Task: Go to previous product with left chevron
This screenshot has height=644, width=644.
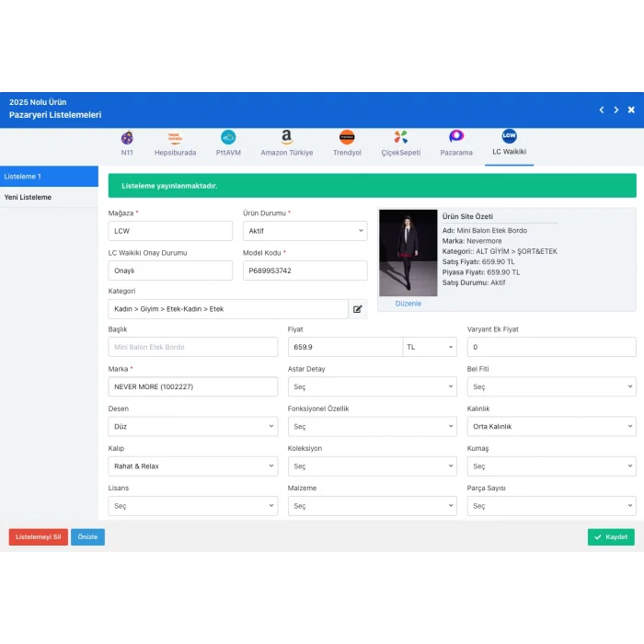Action: (602, 109)
